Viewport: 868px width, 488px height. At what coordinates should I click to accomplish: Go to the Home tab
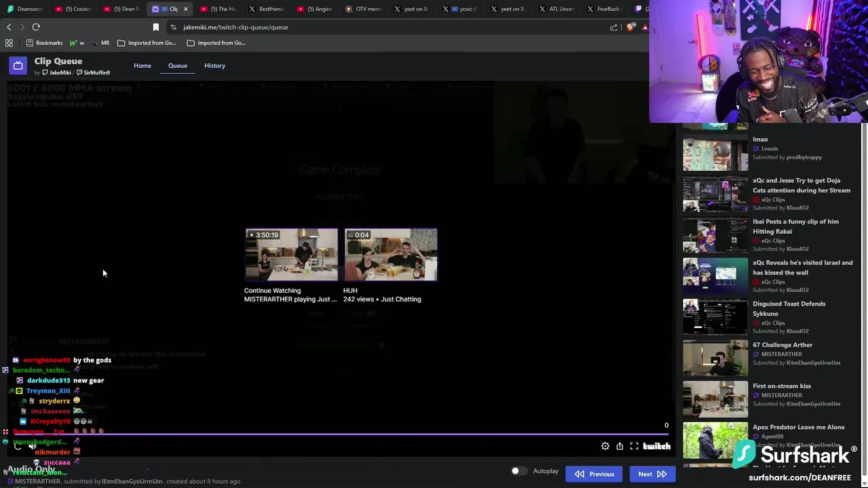142,66
